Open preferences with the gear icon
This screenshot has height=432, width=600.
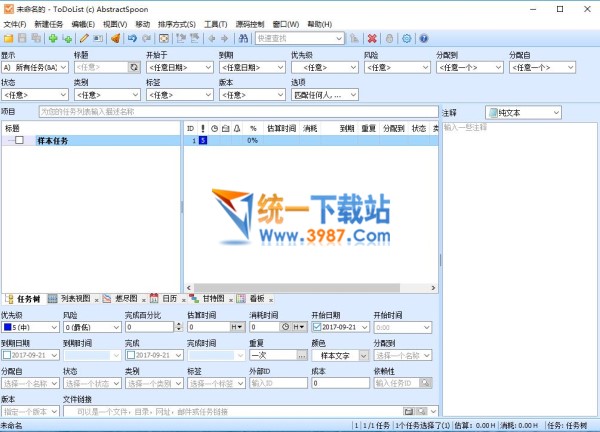(406, 38)
